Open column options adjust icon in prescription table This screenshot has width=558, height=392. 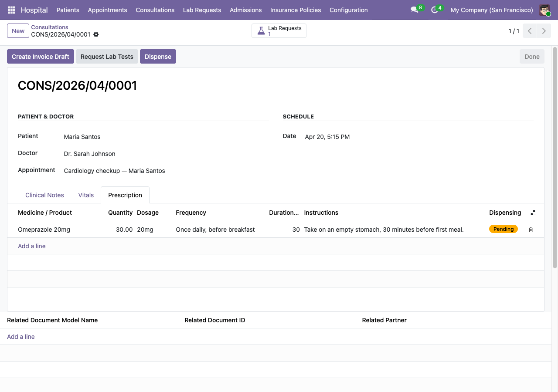tap(533, 213)
